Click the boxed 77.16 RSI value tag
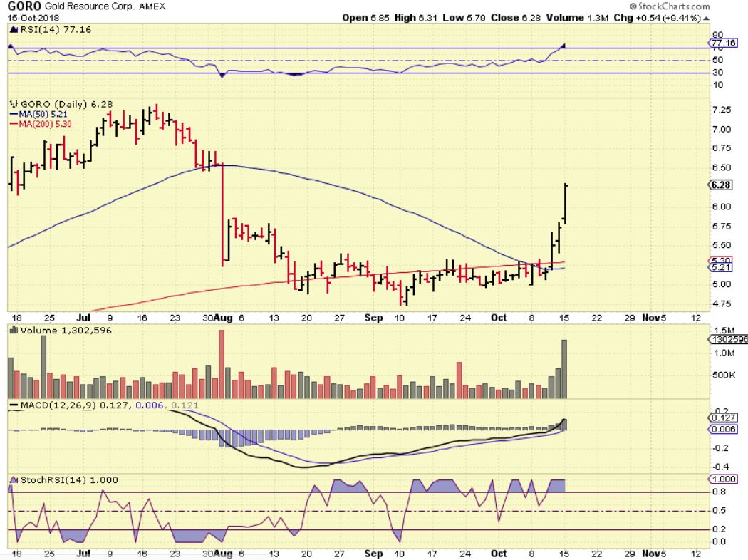 (723, 43)
